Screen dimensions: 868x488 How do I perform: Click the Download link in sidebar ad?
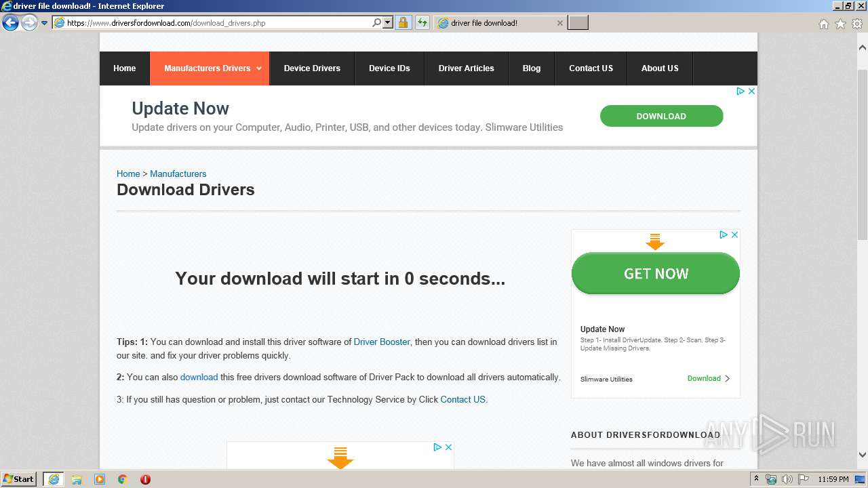click(x=709, y=378)
